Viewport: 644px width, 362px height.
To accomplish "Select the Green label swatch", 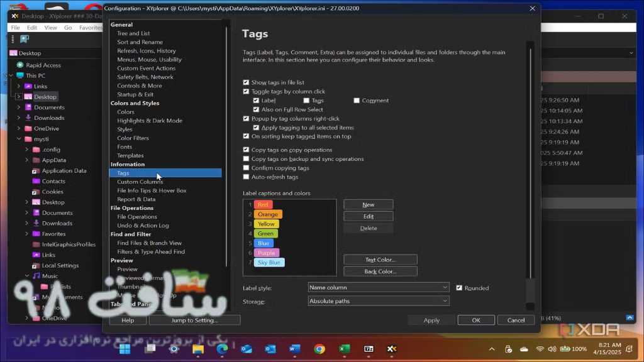I will pyautogui.click(x=266, y=234).
